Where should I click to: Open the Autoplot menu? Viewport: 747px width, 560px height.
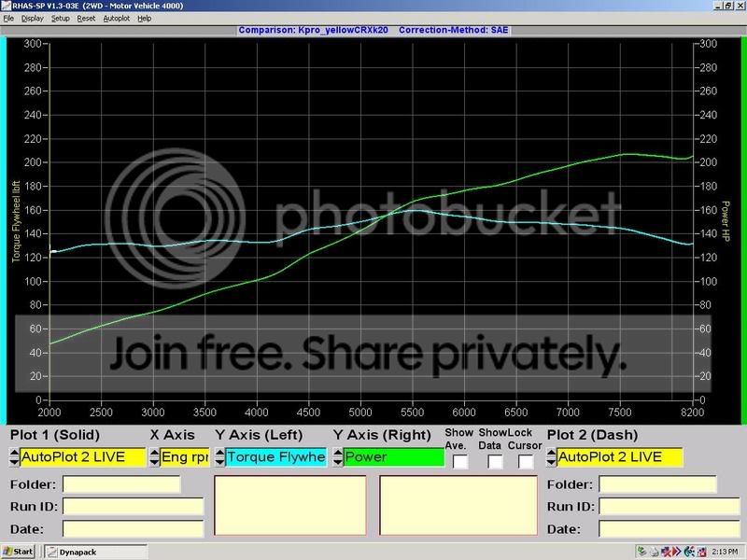tap(116, 18)
